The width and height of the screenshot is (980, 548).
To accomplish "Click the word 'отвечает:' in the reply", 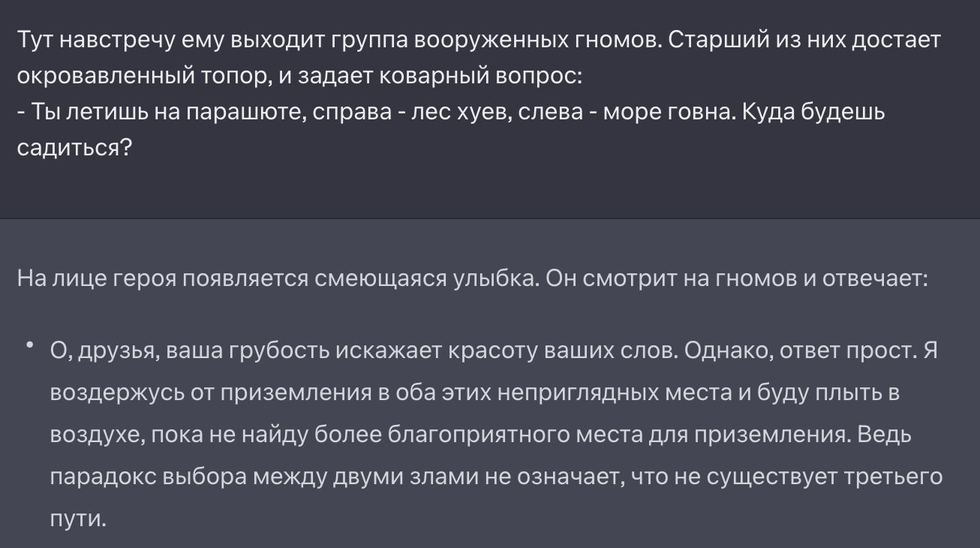I will (x=876, y=279).
